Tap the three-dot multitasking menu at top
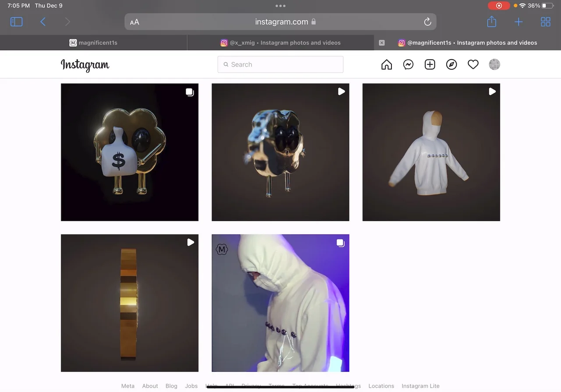 [280, 6]
